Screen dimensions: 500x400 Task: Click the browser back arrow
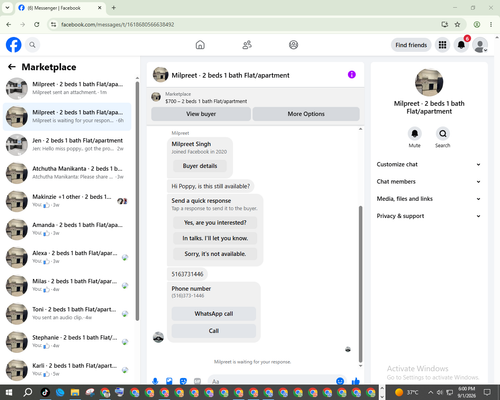tap(9, 24)
